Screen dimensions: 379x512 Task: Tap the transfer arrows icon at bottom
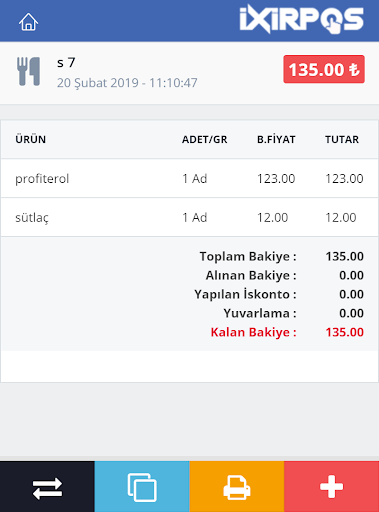47,487
